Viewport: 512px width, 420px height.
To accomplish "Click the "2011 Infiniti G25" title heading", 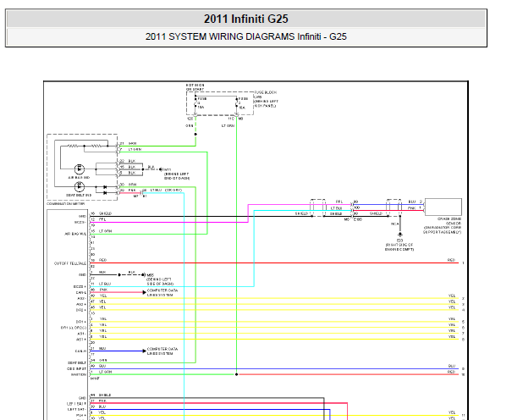I will click(246, 19).
